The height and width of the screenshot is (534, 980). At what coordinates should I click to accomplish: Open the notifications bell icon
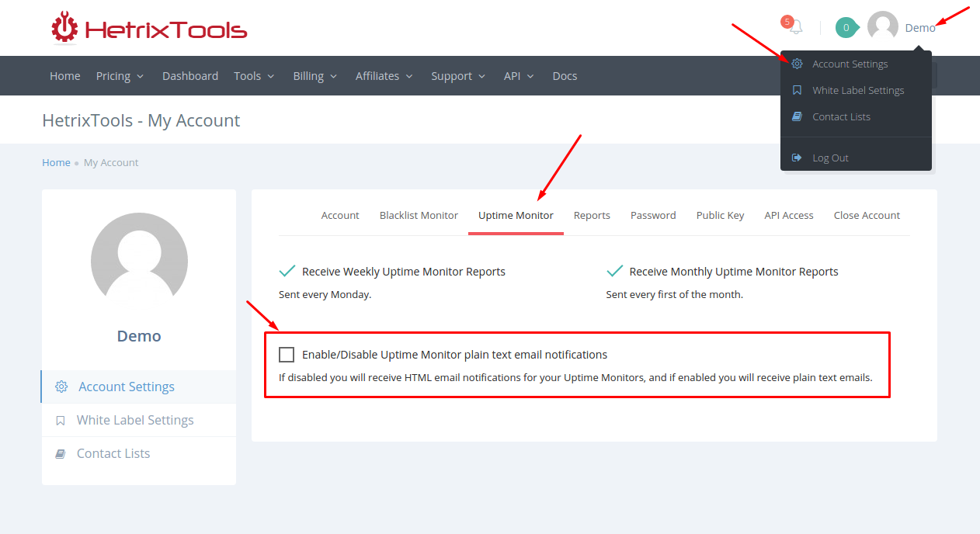point(795,28)
